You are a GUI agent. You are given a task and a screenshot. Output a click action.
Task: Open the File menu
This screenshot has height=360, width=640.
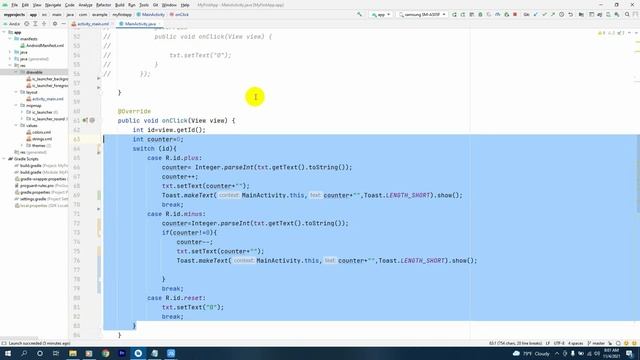14,5
